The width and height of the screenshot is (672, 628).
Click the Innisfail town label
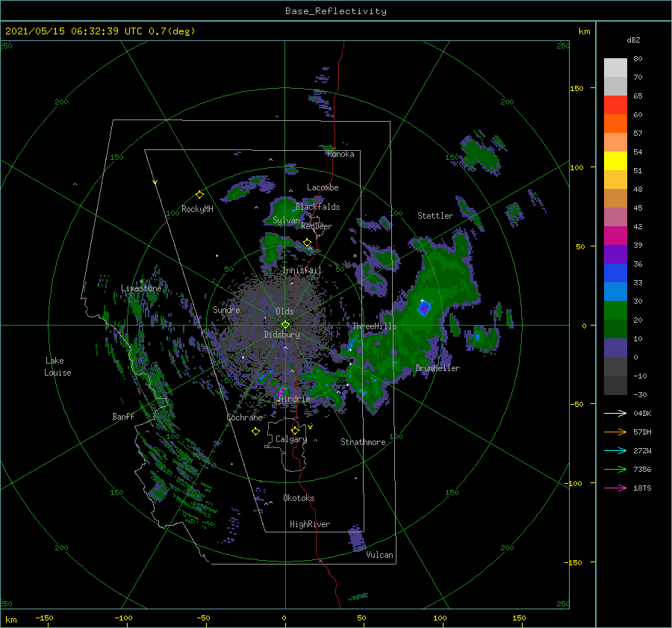(x=302, y=270)
